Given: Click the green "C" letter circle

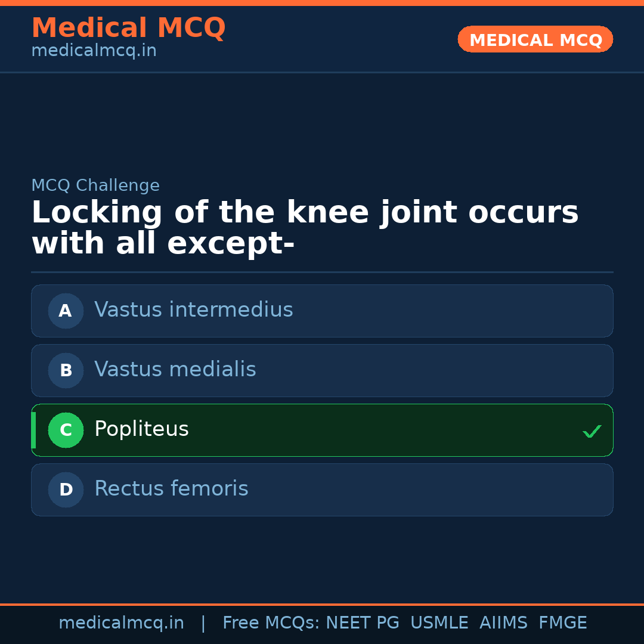Looking at the screenshot, I should pos(66,430).
